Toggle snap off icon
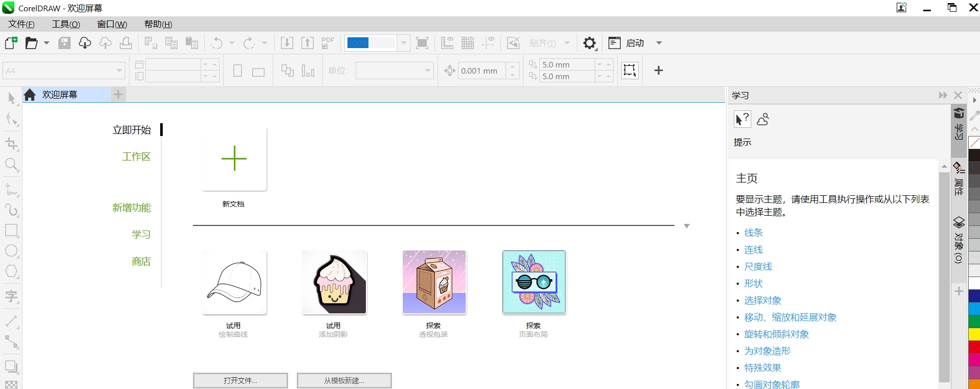 [x=513, y=43]
